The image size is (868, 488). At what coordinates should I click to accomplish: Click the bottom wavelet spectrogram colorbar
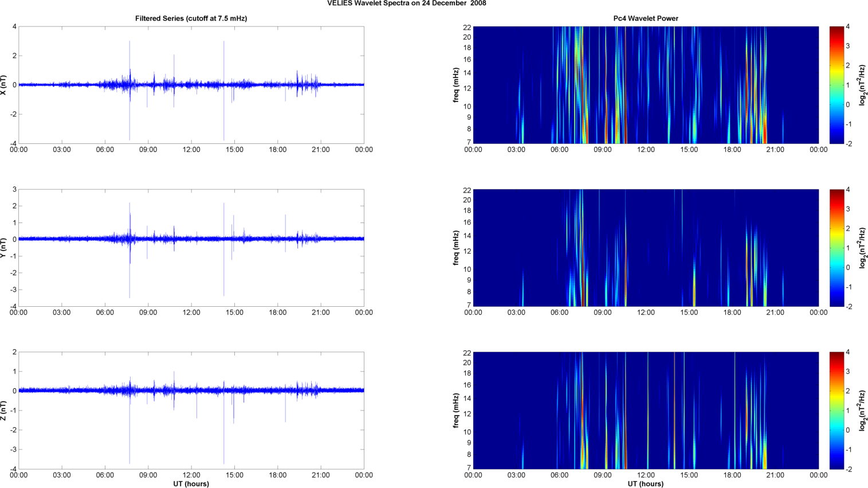(x=836, y=411)
